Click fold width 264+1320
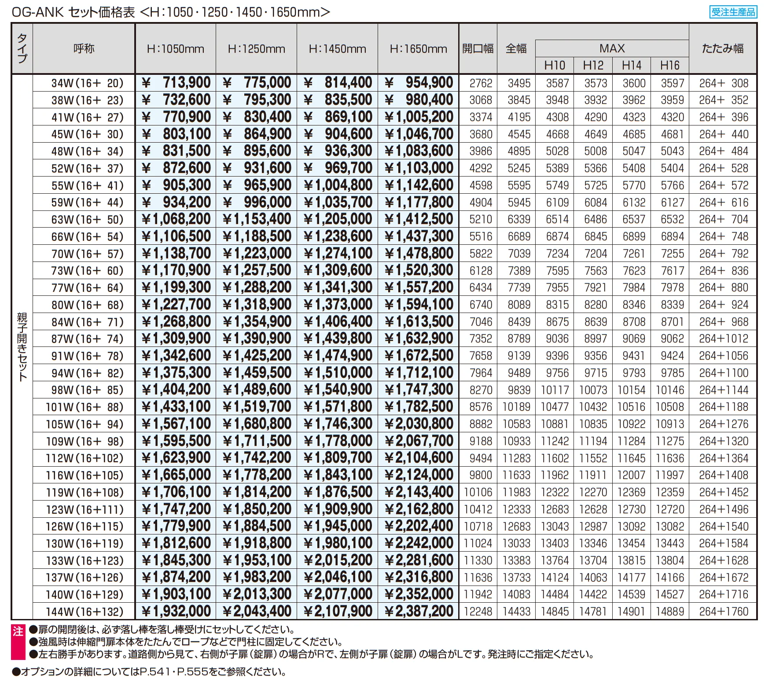This screenshot has width=772, height=700. [724, 441]
